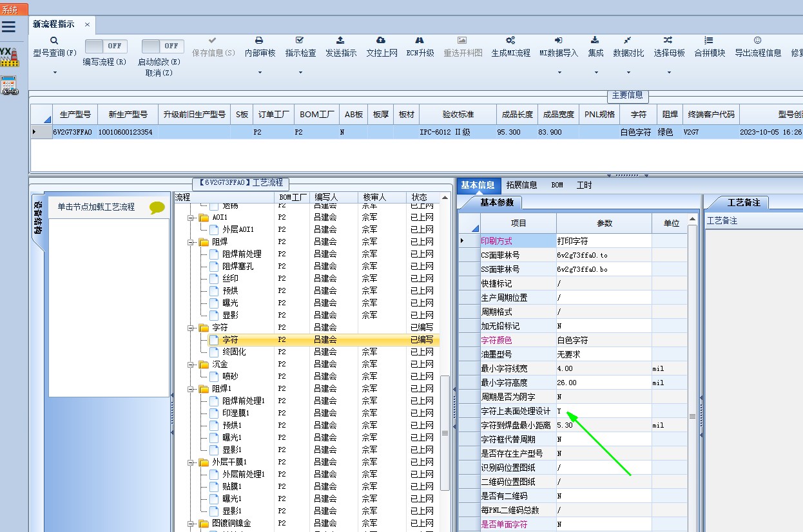Click the MI数据导入 import icon
803x532 pixels.
coord(559,40)
